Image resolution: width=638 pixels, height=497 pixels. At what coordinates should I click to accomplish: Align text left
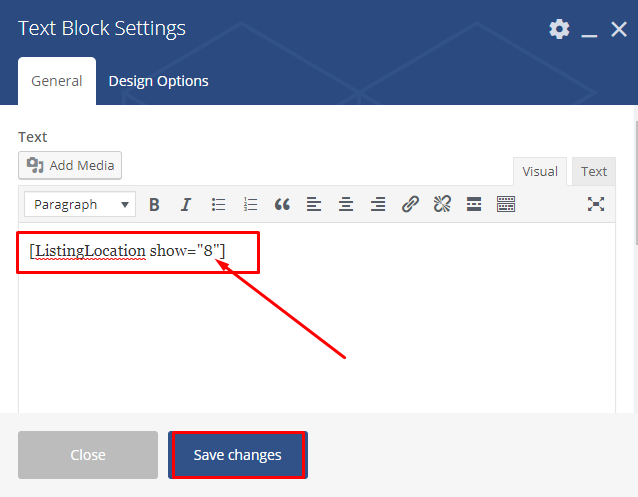pyautogui.click(x=314, y=204)
